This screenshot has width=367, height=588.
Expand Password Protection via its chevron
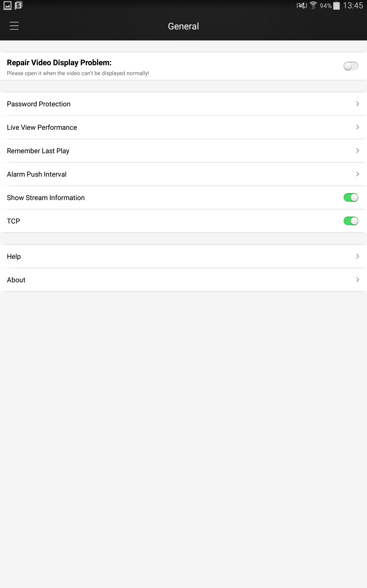click(x=357, y=104)
